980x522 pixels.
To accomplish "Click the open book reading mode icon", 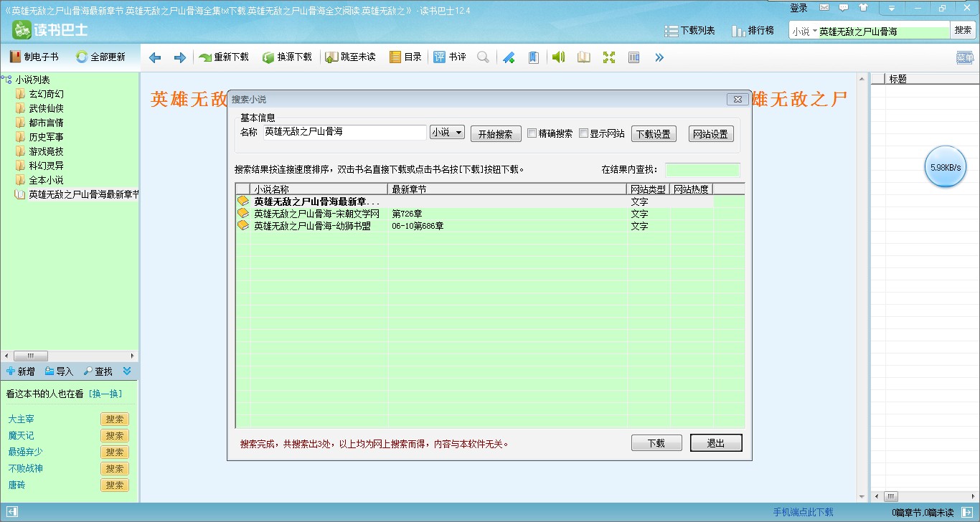I will [584, 57].
